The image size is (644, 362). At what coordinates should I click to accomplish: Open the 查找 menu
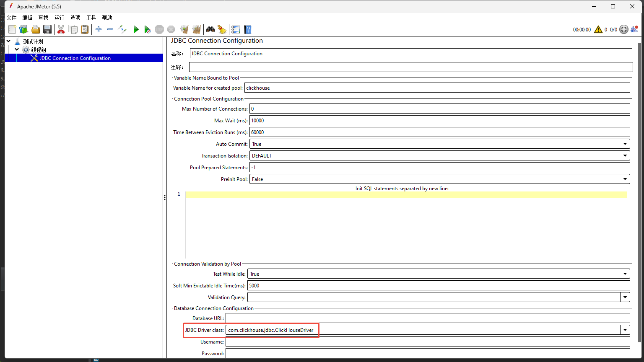(43, 18)
